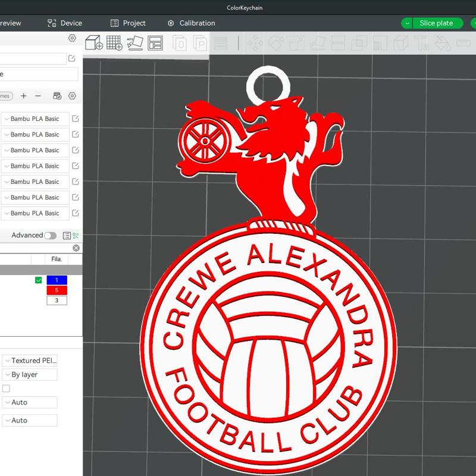Clear the search box with X icon
The width and height of the screenshot is (476, 476).
coord(76,248)
